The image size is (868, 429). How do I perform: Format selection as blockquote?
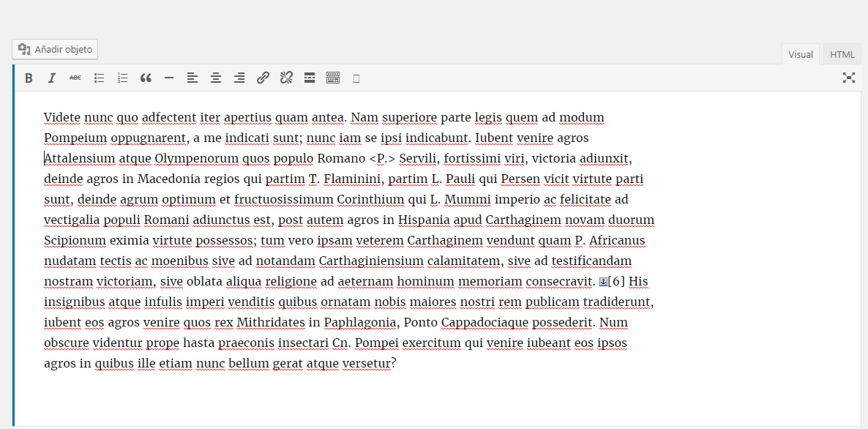click(146, 78)
